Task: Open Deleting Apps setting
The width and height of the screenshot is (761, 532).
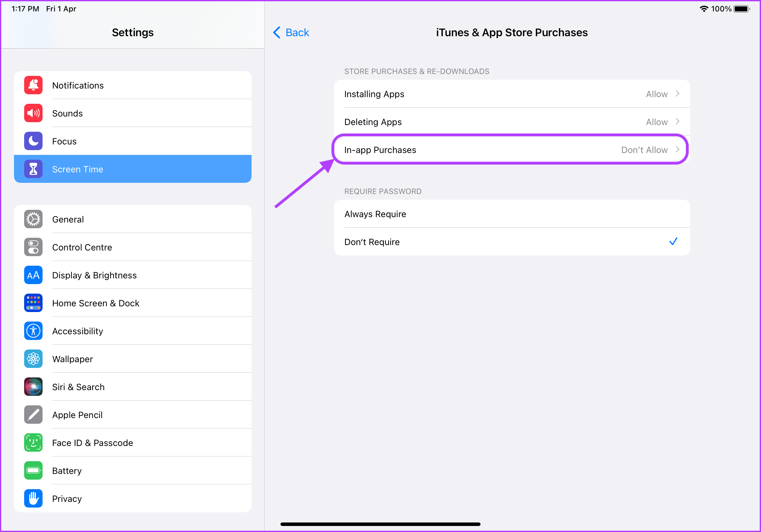Action: [x=512, y=122]
